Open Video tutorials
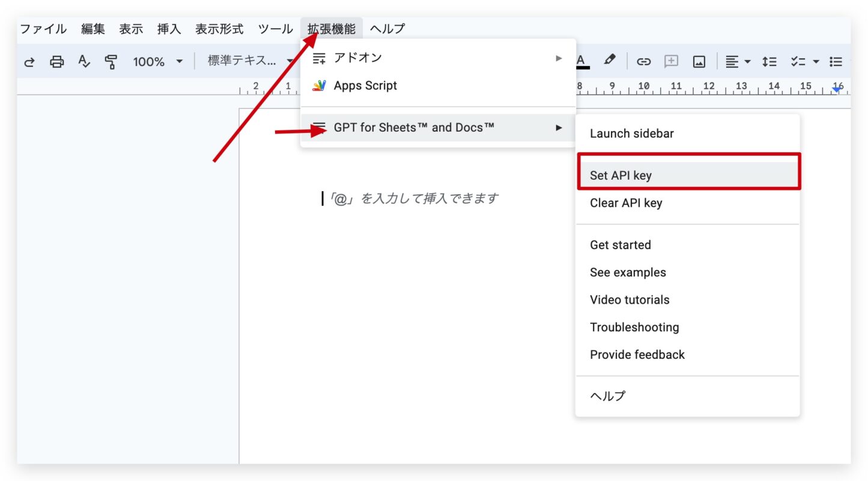Image resolution: width=868 pixels, height=481 pixels. point(687,299)
